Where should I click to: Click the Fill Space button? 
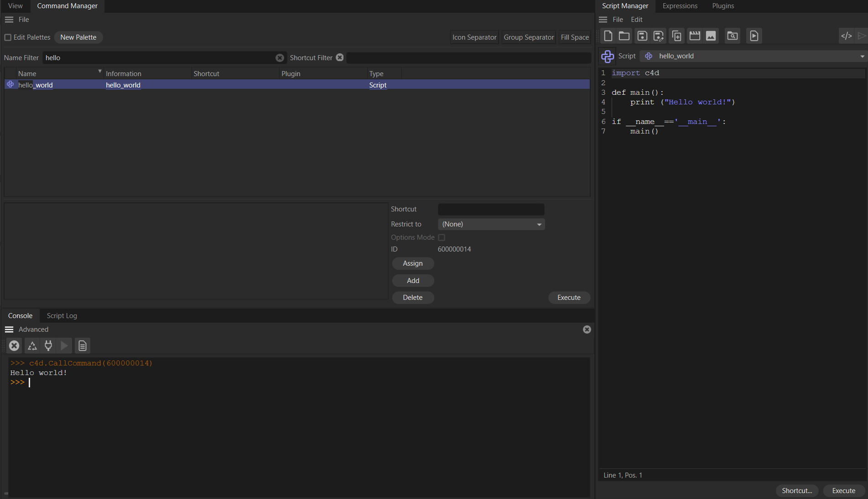click(x=575, y=37)
